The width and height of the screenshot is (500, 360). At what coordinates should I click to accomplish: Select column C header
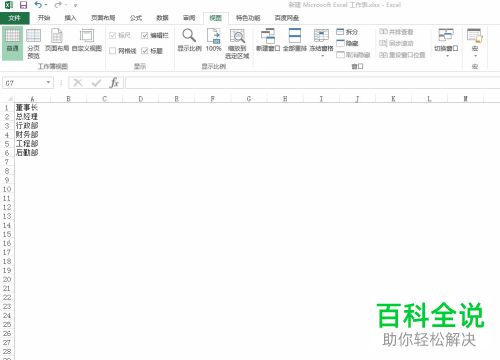pos(105,99)
